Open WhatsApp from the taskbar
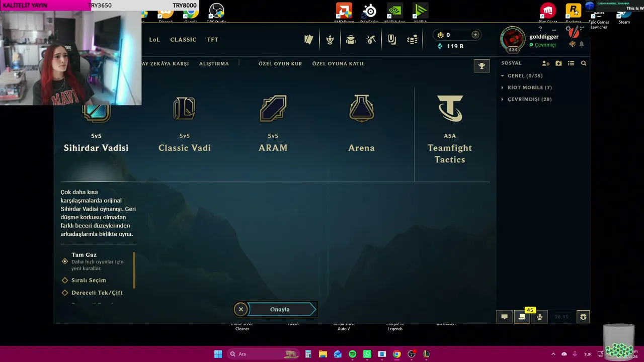This screenshot has height=362, width=644. [x=367, y=354]
